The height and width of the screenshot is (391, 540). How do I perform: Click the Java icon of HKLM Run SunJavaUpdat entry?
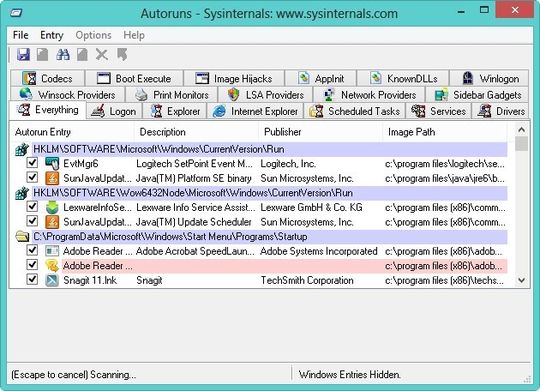52,178
